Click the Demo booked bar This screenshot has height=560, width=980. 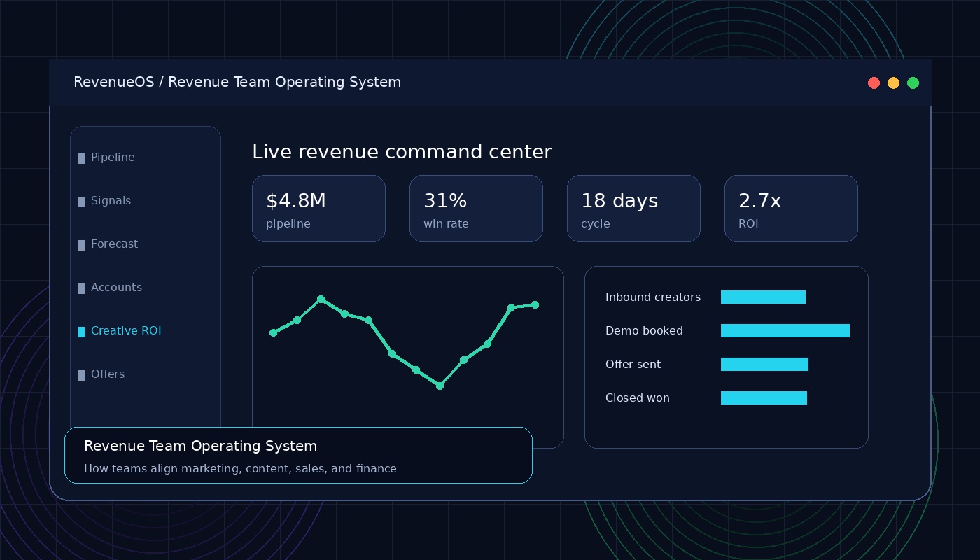pos(785,331)
